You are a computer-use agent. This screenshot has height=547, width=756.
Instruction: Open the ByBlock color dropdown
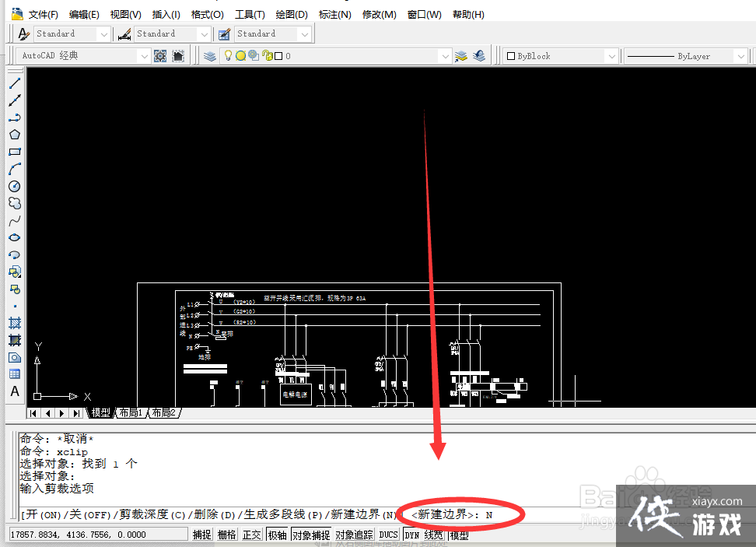point(611,55)
